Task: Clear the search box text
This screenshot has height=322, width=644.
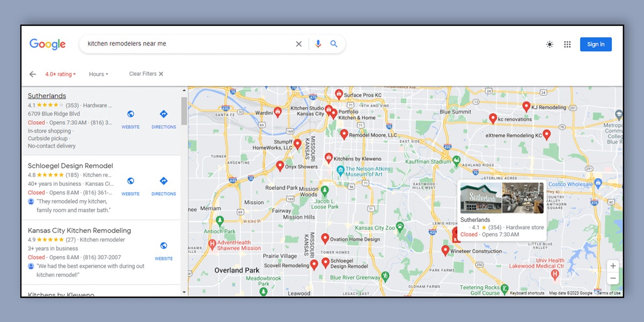Action: point(299,44)
